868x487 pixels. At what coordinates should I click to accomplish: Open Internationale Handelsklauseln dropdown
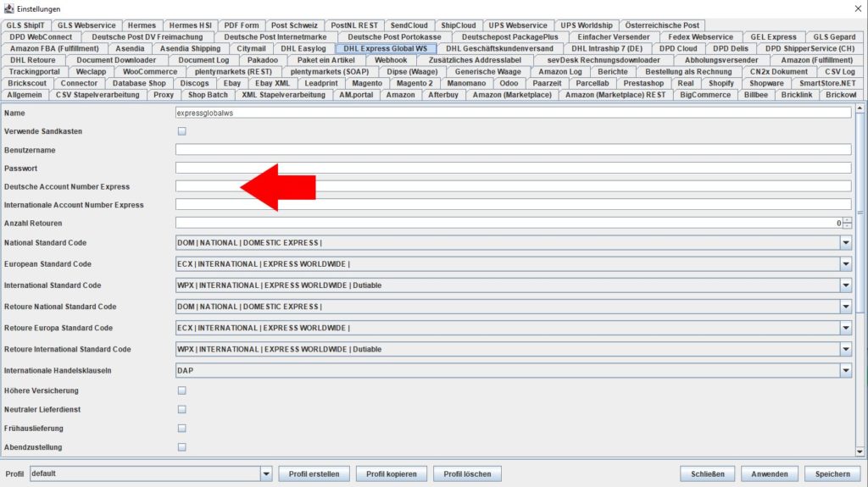(x=845, y=371)
